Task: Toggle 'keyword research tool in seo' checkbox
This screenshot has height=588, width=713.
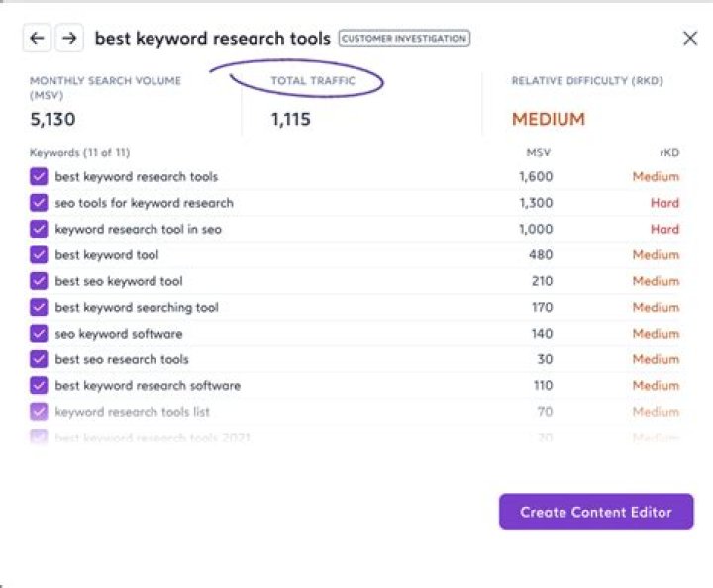Action: [39, 229]
